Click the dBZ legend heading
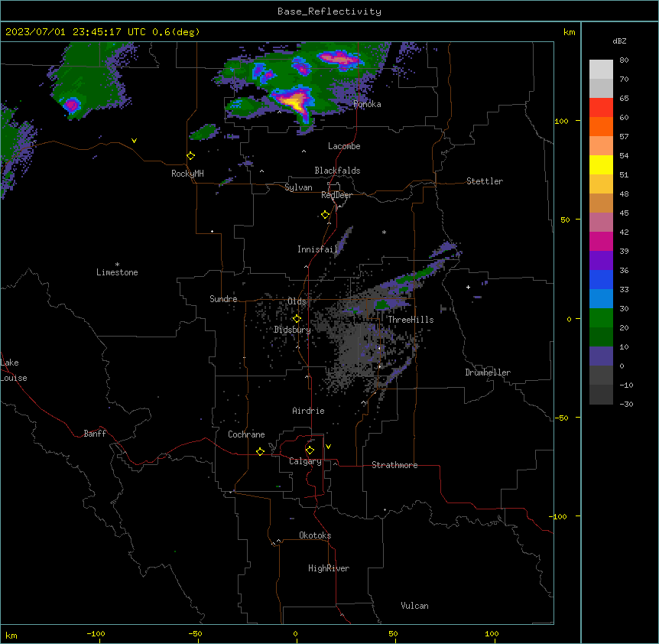The width and height of the screenshot is (659, 644). (x=619, y=41)
